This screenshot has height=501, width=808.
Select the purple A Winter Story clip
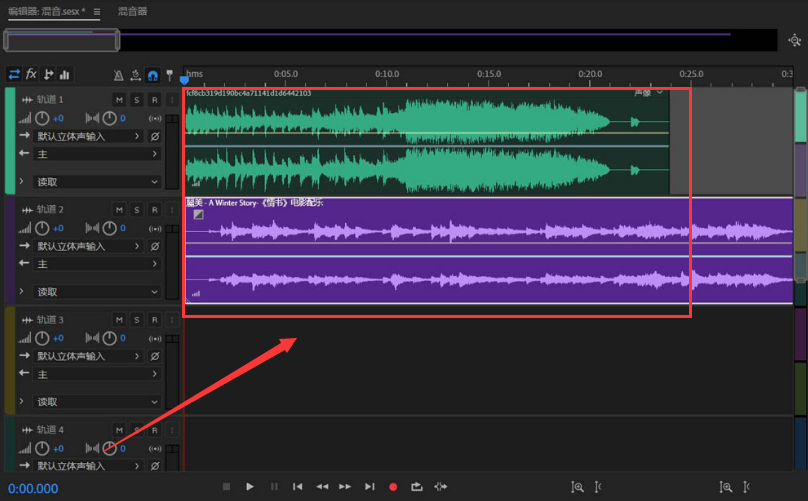[489, 251]
